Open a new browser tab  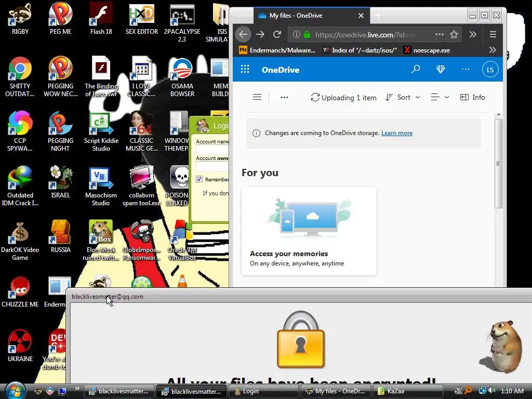[379, 16]
